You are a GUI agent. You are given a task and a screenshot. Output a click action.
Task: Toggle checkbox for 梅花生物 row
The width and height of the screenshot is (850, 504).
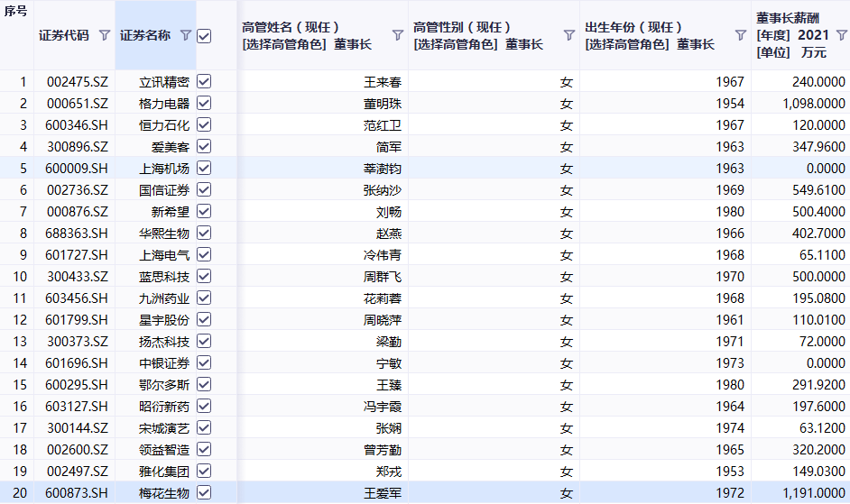point(204,492)
